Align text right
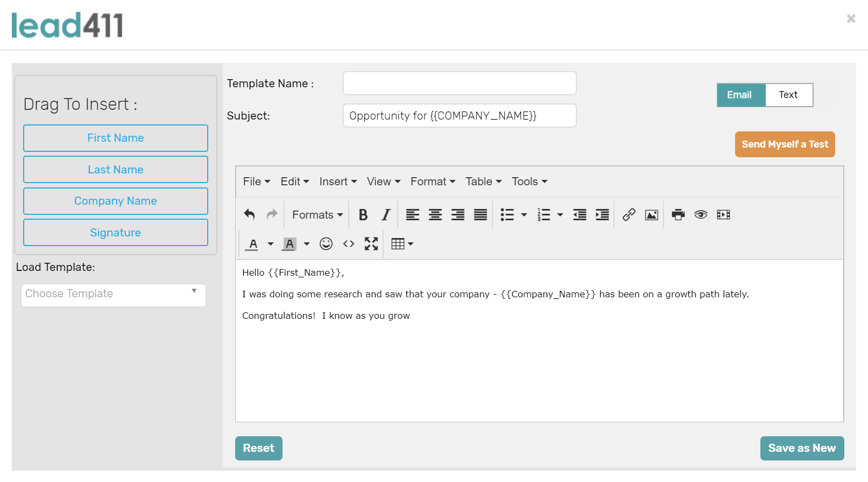 coord(458,214)
